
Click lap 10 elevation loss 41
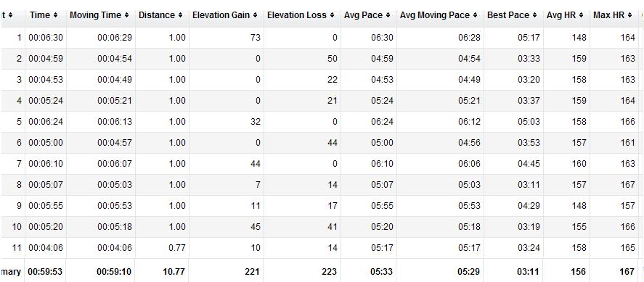click(332, 227)
